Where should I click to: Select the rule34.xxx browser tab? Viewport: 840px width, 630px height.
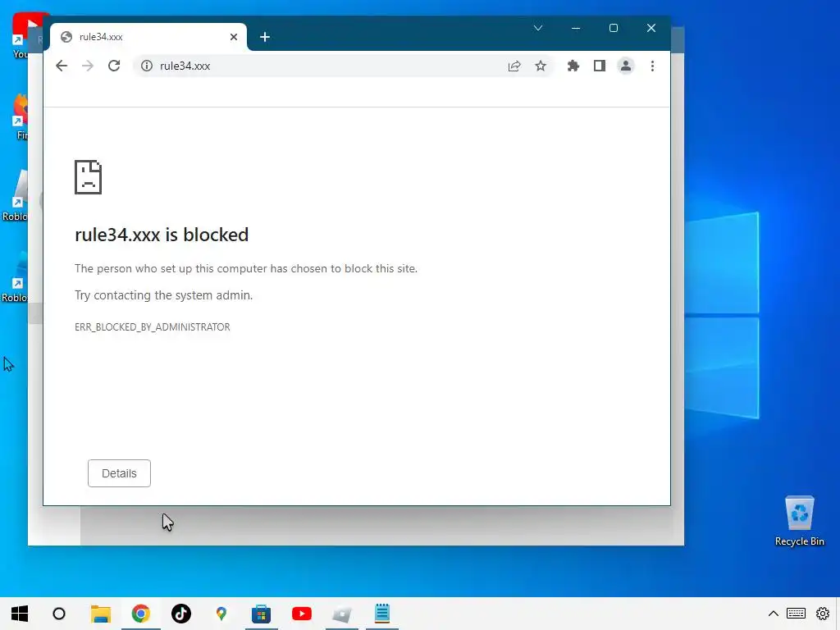[x=148, y=37]
